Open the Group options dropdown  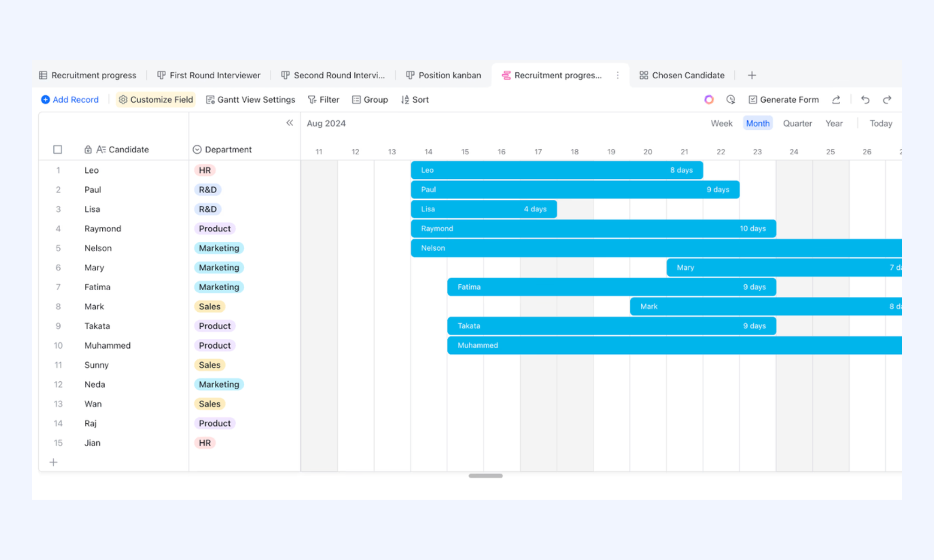[x=370, y=99]
